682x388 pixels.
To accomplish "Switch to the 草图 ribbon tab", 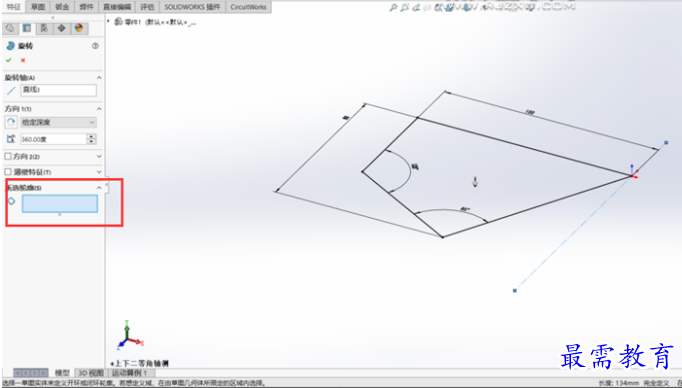I will [38, 7].
